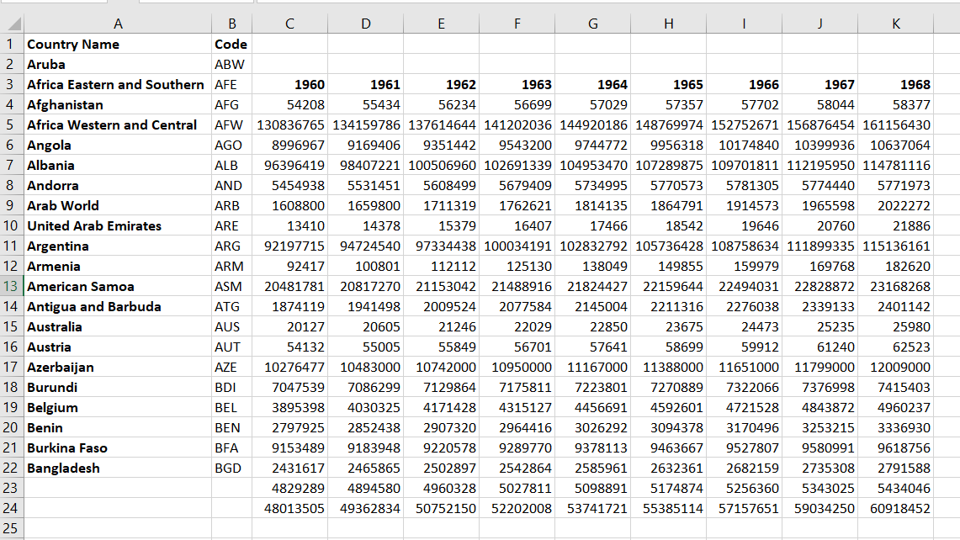
Task: Select cell with value 54208
Action: coord(290,105)
